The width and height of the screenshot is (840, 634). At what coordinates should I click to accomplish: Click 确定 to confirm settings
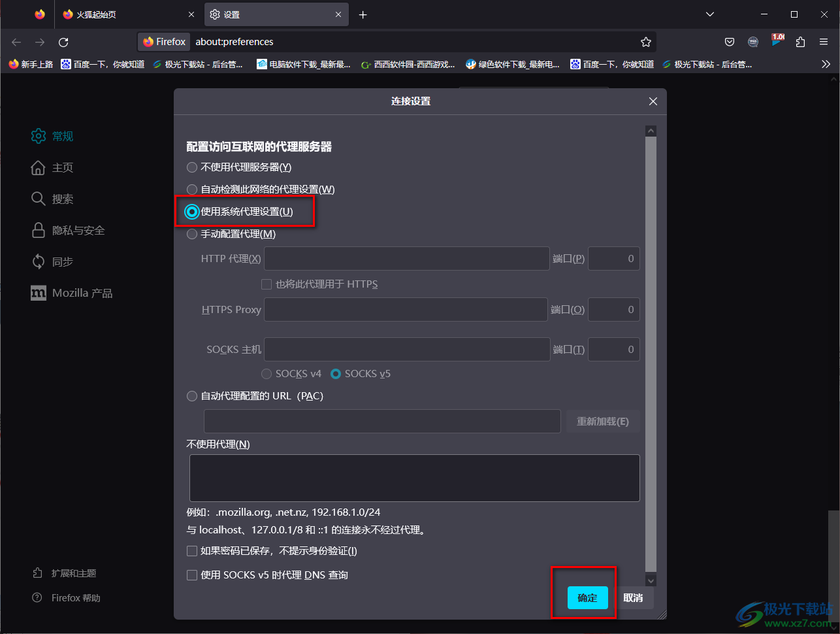click(x=587, y=598)
